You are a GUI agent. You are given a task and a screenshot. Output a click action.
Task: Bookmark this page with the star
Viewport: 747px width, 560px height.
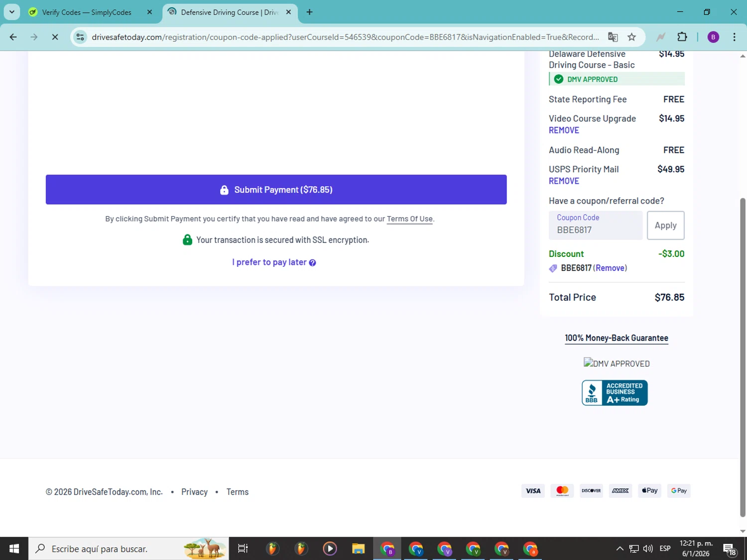tap(632, 37)
